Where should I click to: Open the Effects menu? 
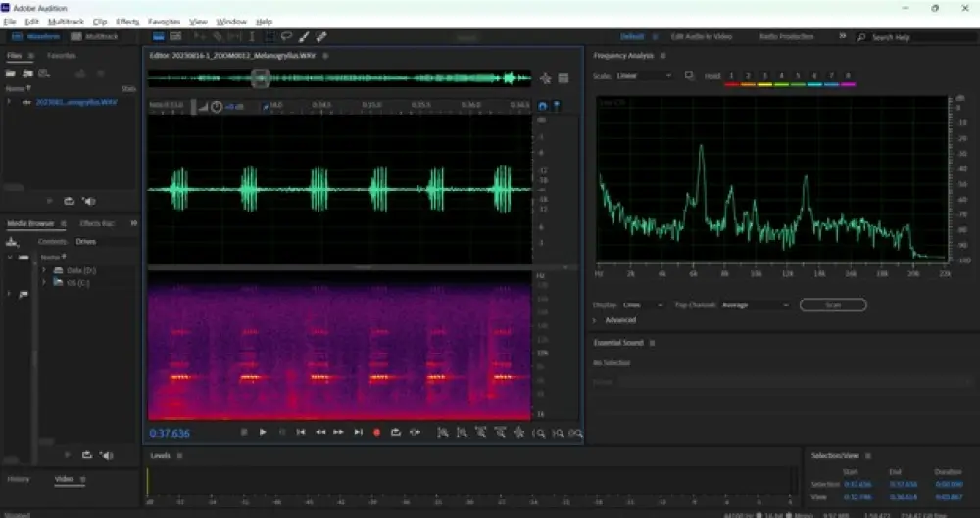(127, 21)
